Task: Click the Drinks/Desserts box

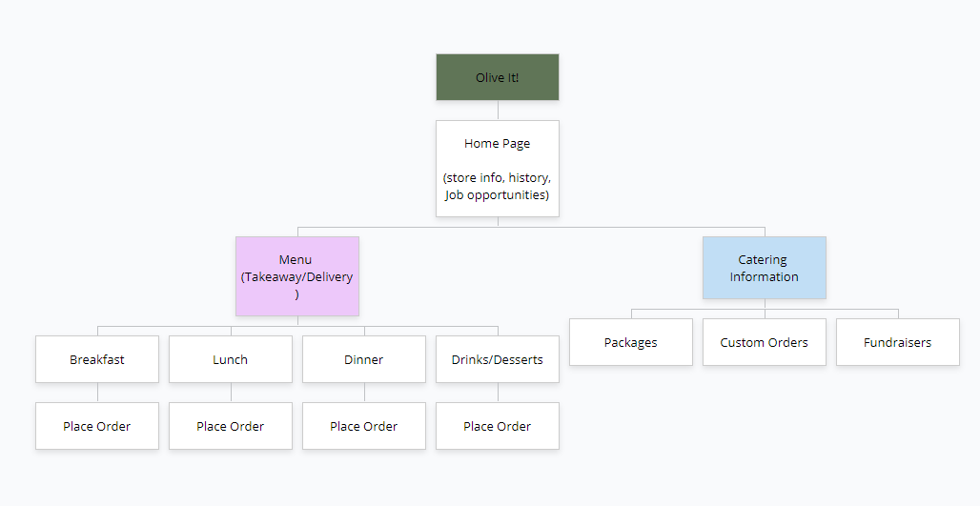Action: coord(497,359)
